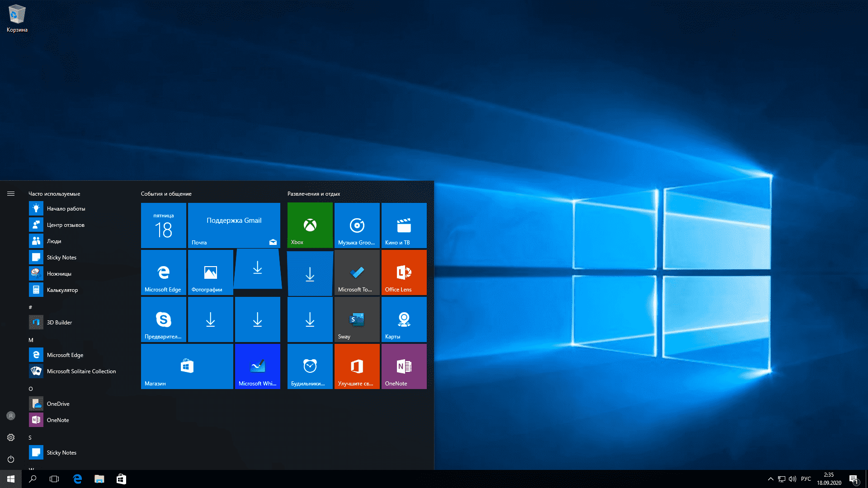Viewport: 868px width, 488px height.
Task: Open the volume control in tray
Action: point(793,479)
